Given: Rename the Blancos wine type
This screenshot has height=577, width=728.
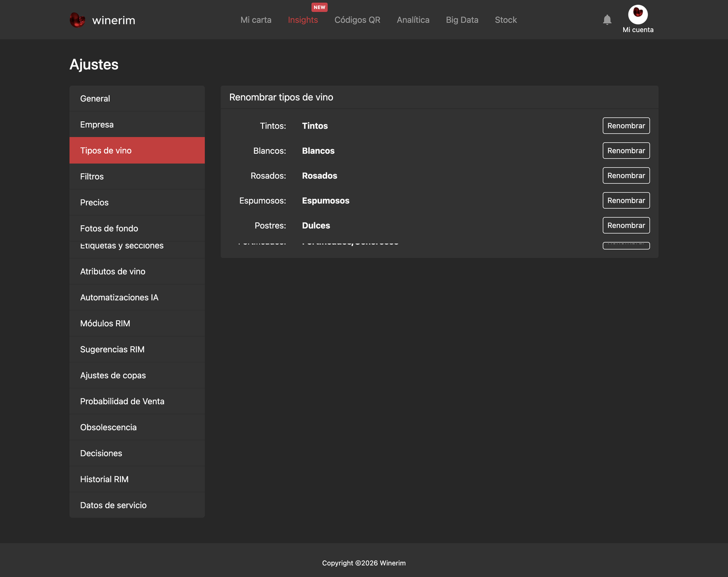Looking at the screenshot, I should [x=626, y=150].
